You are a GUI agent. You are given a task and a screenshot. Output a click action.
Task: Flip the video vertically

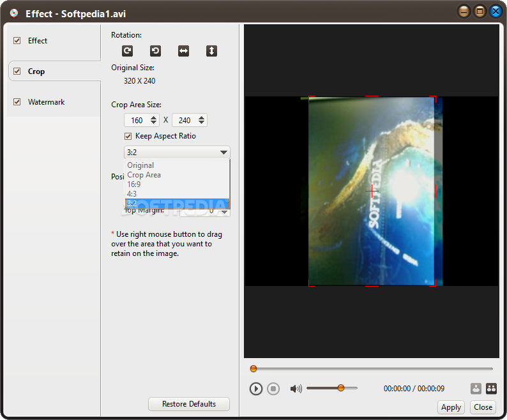[x=211, y=51]
